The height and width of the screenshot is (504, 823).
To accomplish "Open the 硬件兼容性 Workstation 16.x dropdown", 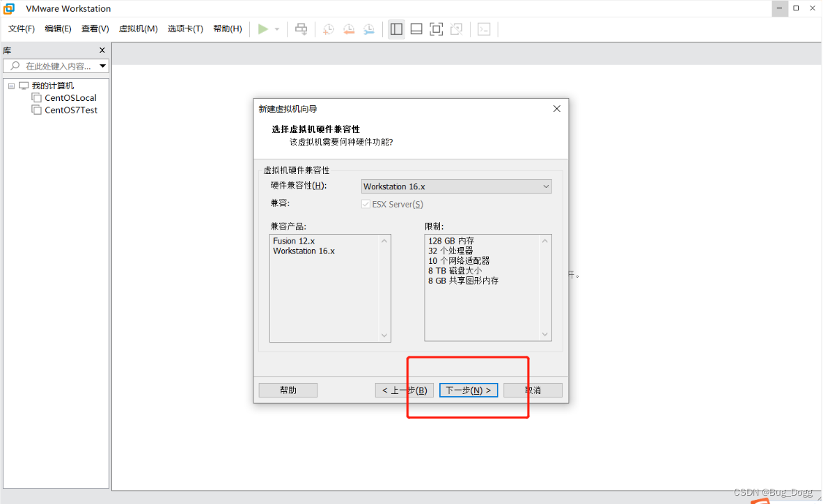I will 457,187.
